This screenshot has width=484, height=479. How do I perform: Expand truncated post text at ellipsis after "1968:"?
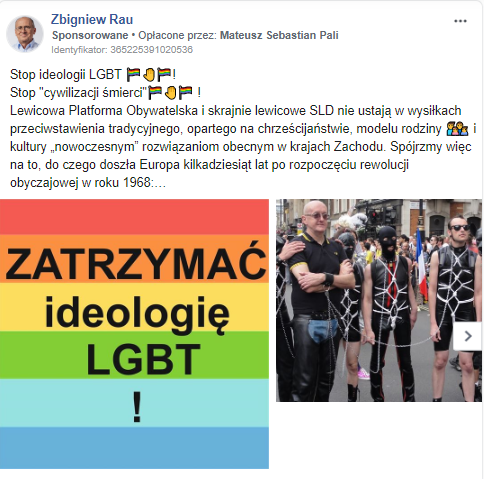point(159,183)
